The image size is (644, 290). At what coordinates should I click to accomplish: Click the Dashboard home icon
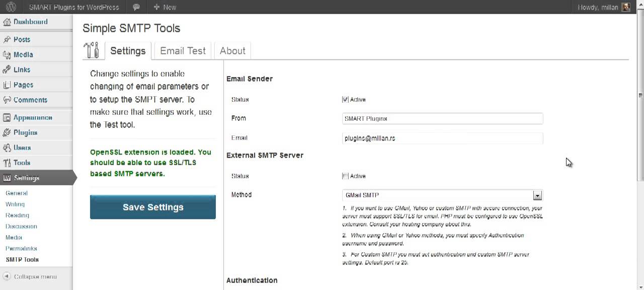[x=7, y=22]
